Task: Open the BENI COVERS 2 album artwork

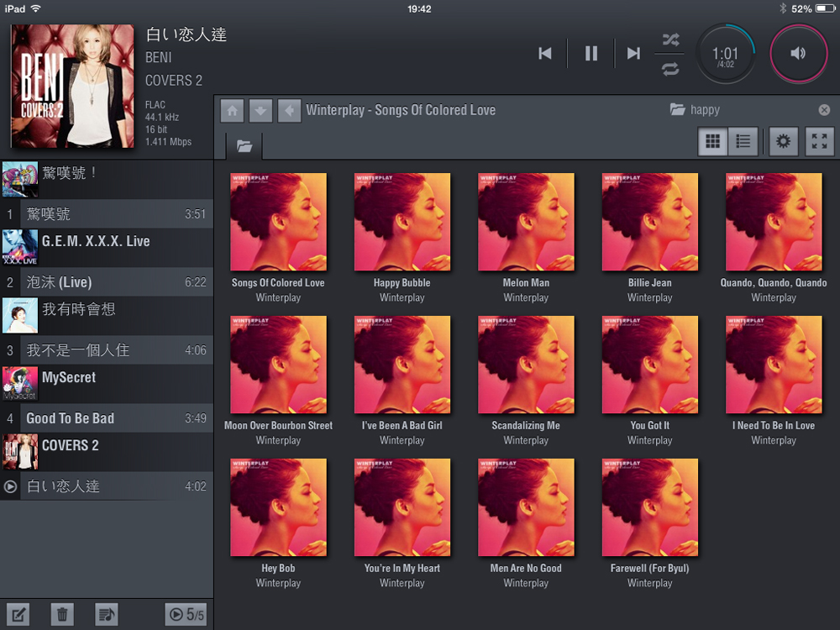Action: tap(72, 86)
